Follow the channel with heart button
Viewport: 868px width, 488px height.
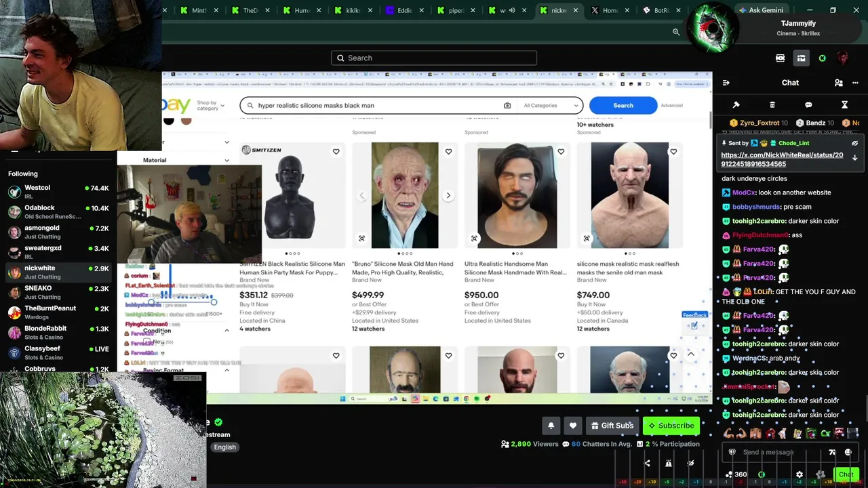[573, 426]
